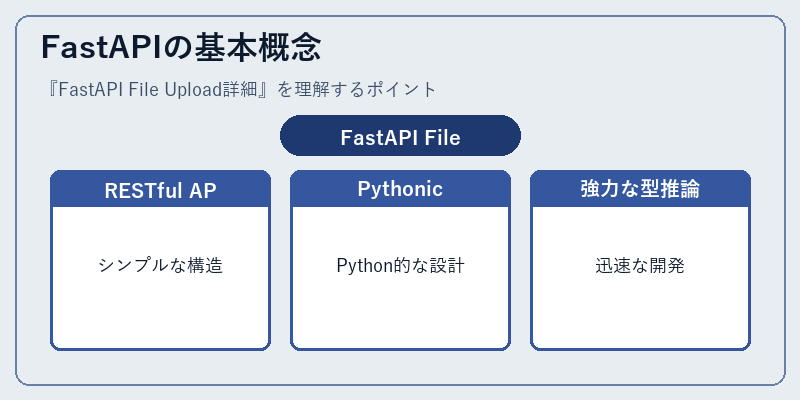Select the subtitle 'FastAPI File Upload詳細' line
800x400 pixels.
240,89
